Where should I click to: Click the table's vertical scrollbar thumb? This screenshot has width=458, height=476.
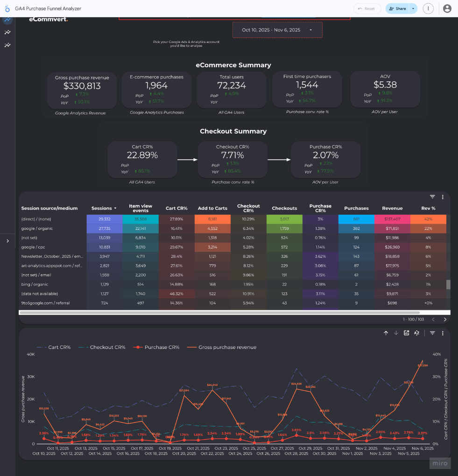(448, 284)
